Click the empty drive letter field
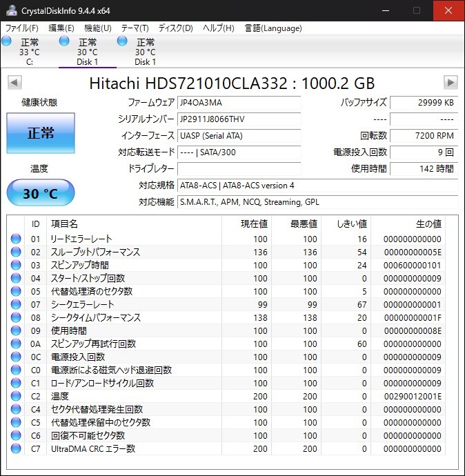This screenshot has width=465, height=476. tap(239, 169)
